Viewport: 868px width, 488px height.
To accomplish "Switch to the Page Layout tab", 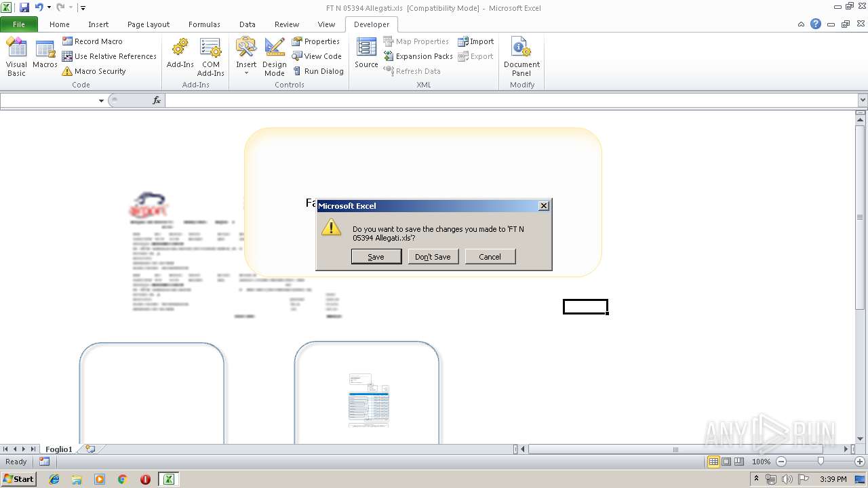I will coord(149,24).
